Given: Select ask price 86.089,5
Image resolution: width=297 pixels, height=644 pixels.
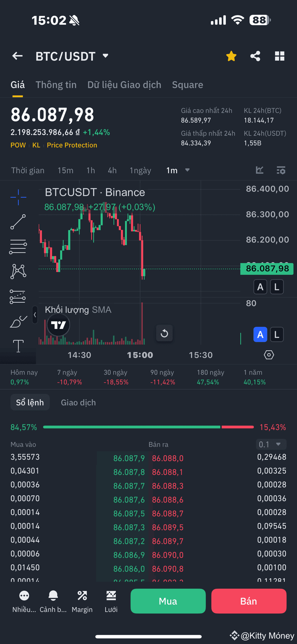Looking at the screenshot, I should (x=168, y=527).
